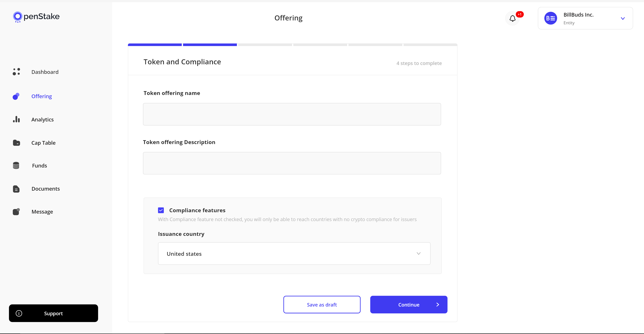The image size is (644, 334).
Task: Click the Save as draft button
Action: [x=321, y=304]
